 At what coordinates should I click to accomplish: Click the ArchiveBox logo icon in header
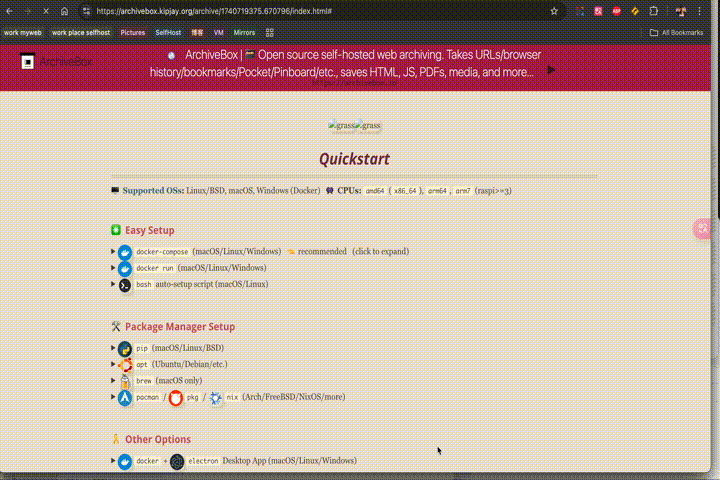pyautogui.click(x=28, y=61)
